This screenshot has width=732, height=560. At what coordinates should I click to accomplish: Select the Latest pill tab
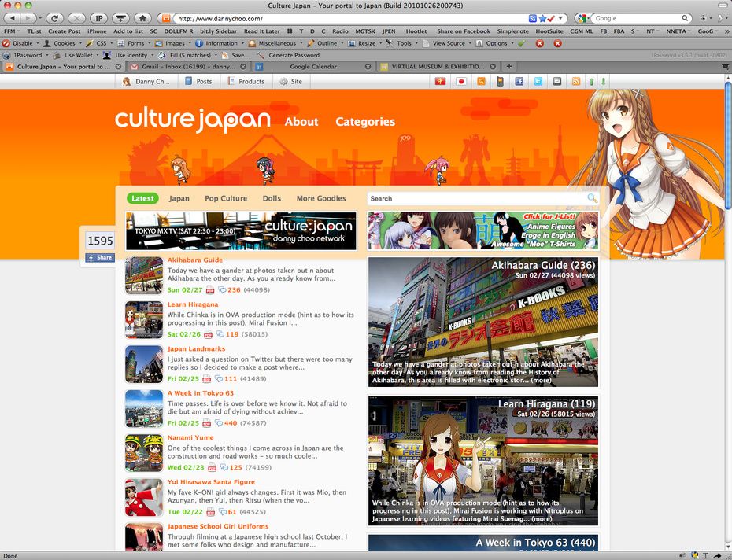click(x=142, y=198)
